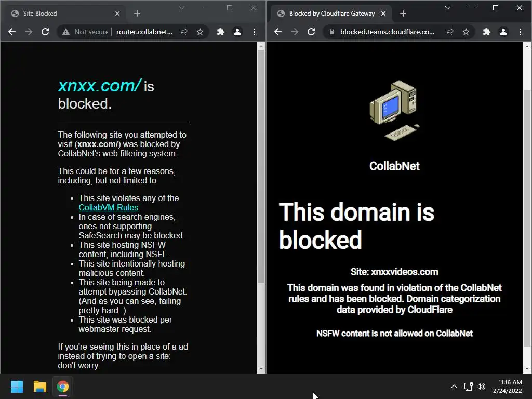Close the Blocked by Cloudflare Gateway tab
The height and width of the screenshot is (399, 532).
point(383,14)
